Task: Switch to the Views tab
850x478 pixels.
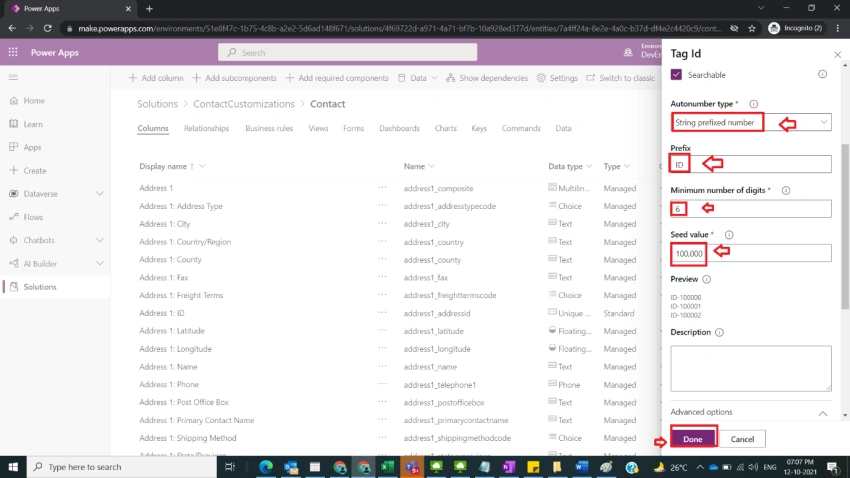Action: pyautogui.click(x=318, y=128)
